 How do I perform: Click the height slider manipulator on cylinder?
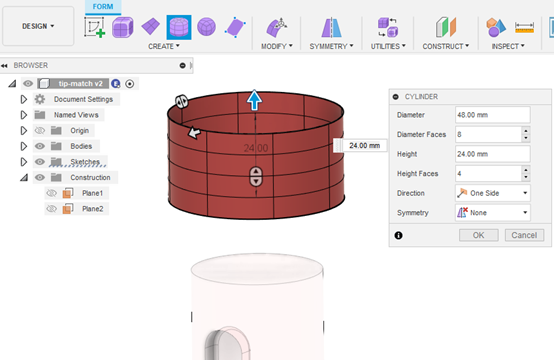point(256,176)
